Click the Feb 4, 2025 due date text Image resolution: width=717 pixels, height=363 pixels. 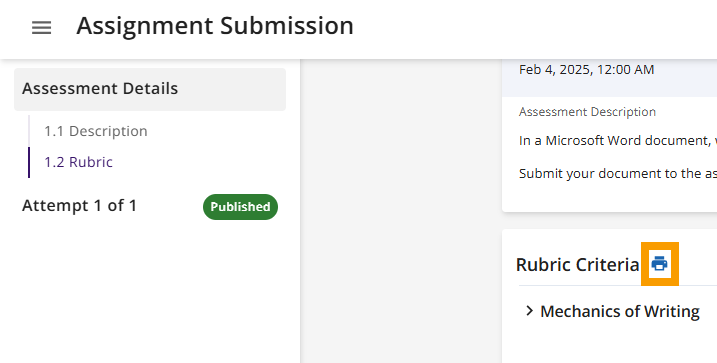tap(586, 69)
